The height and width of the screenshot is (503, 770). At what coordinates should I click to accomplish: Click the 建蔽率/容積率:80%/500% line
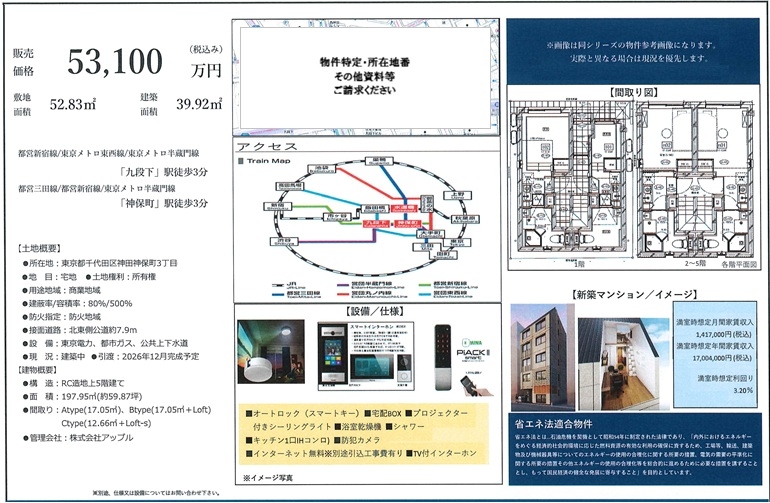(x=77, y=303)
